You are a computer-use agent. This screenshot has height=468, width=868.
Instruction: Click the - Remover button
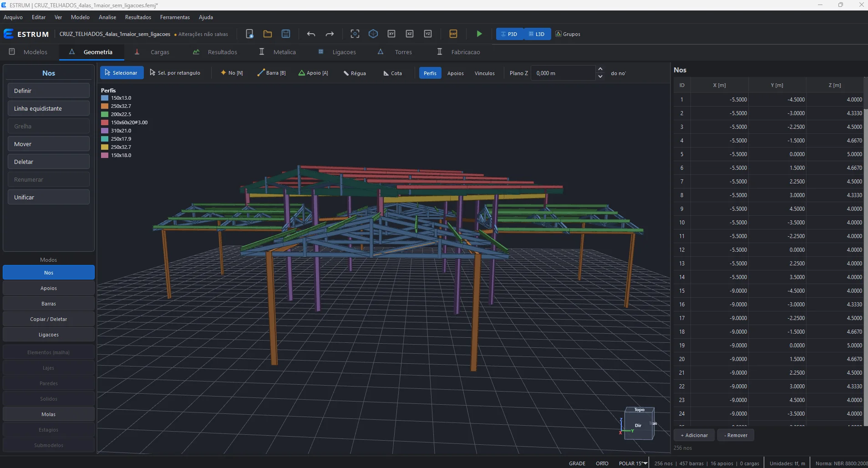point(736,435)
